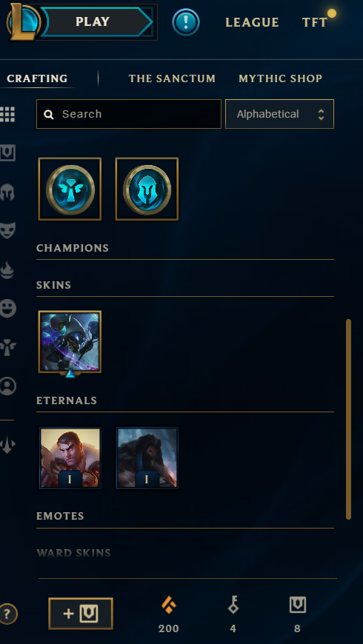Filter loot by emote smiley icon

[7, 308]
